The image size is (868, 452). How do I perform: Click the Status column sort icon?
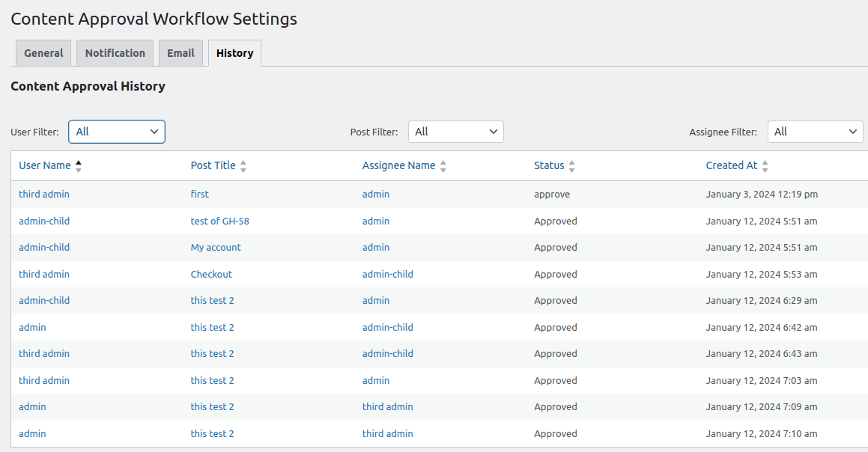(x=572, y=165)
